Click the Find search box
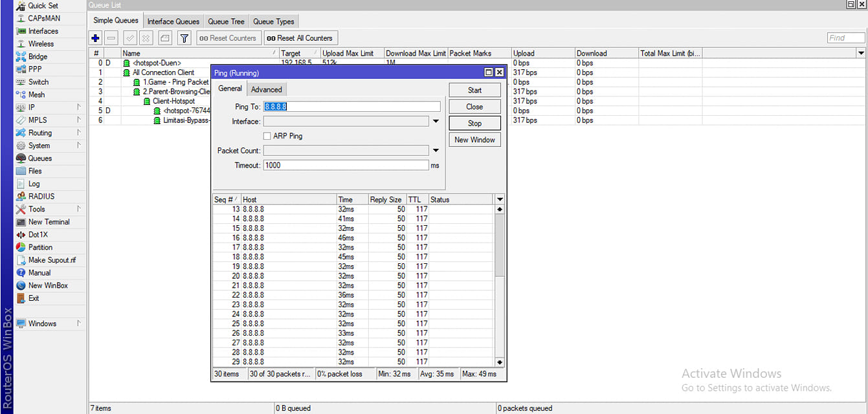This screenshot has height=414, width=868. (x=846, y=38)
